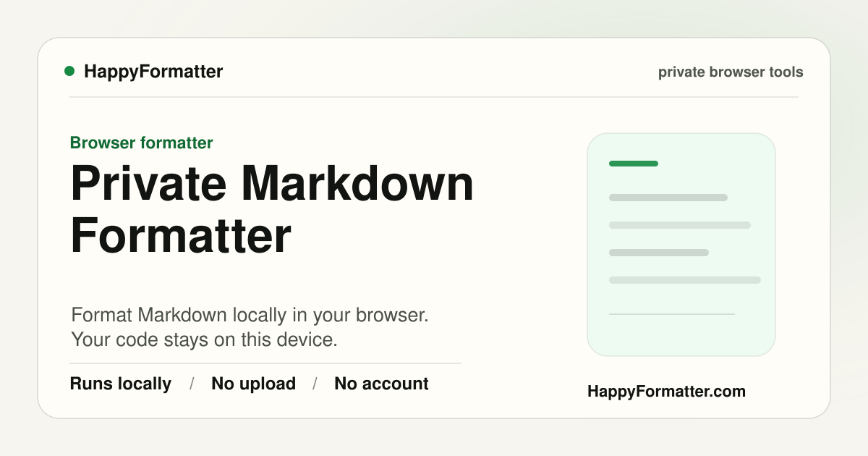Click 'Format Markdown locally in your browser.' text
Screen dimensions: 868x456
[250, 316]
